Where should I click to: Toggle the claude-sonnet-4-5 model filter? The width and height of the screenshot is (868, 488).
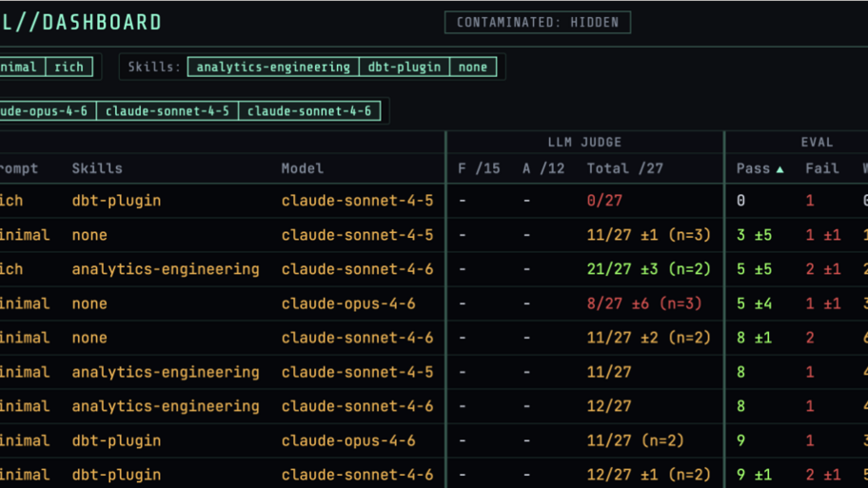coord(168,111)
